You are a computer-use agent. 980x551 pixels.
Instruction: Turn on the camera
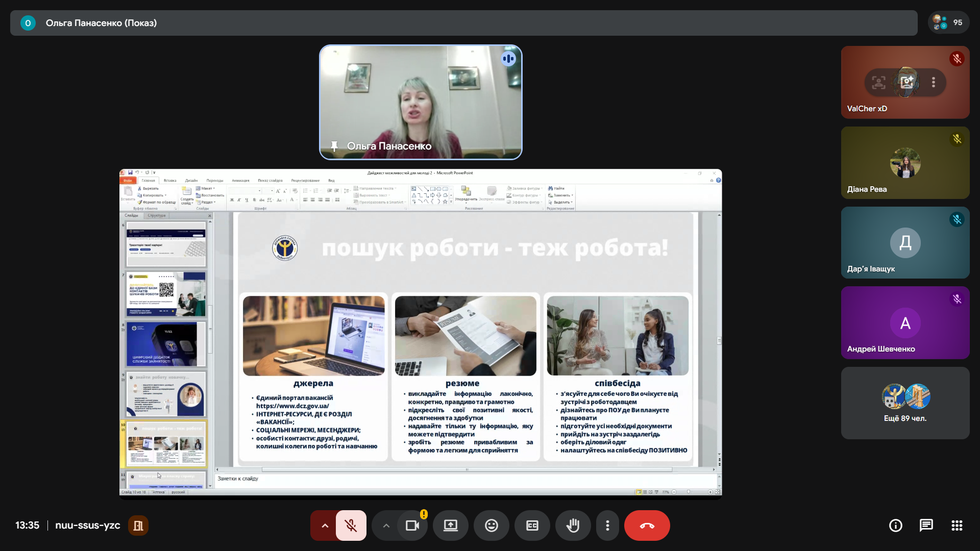[x=412, y=525]
